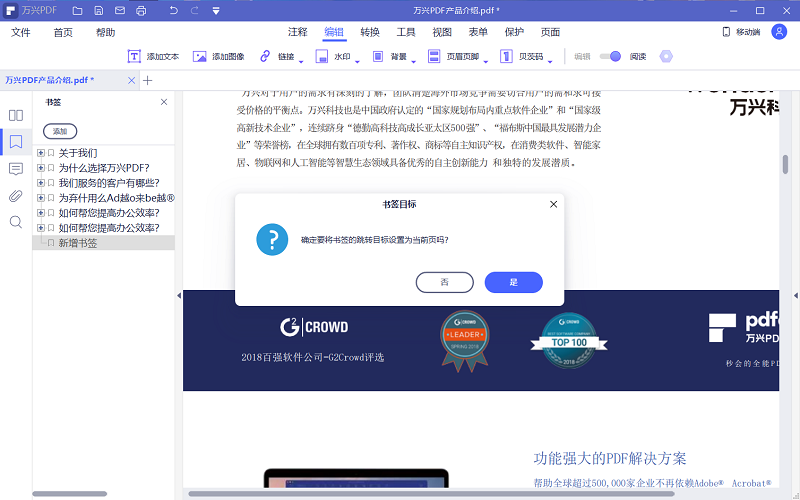Close the 书签目标 dialog
The image size is (800, 500).
553,204
